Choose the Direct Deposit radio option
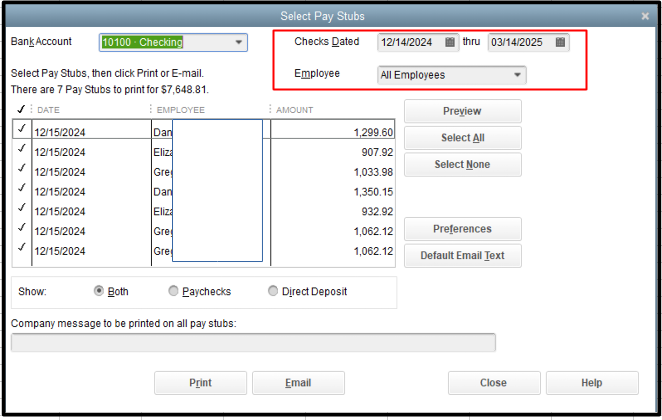Screen dimensions: 662x420 pos(273,291)
